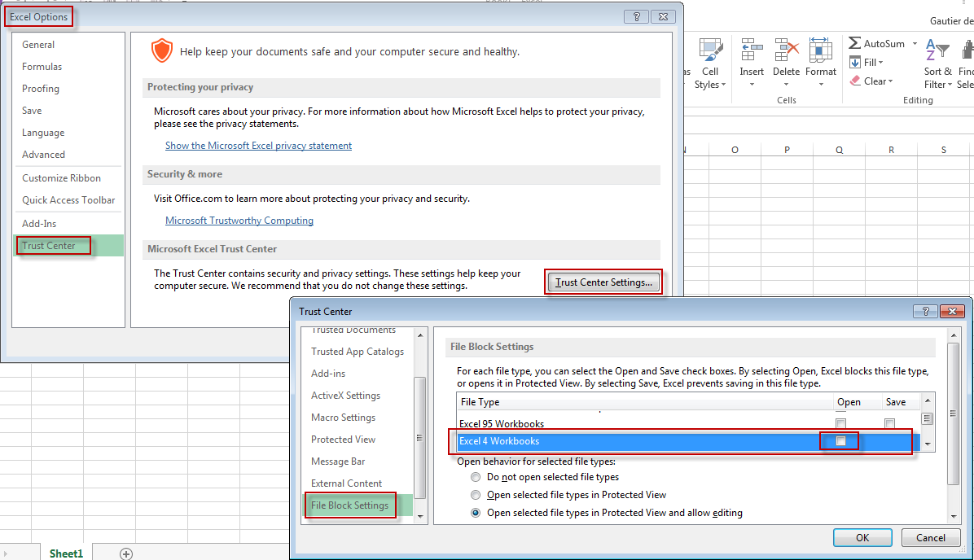The image size is (974, 560).
Task: Select Protected View and allow editing option
Action: click(x=476, y=513)
